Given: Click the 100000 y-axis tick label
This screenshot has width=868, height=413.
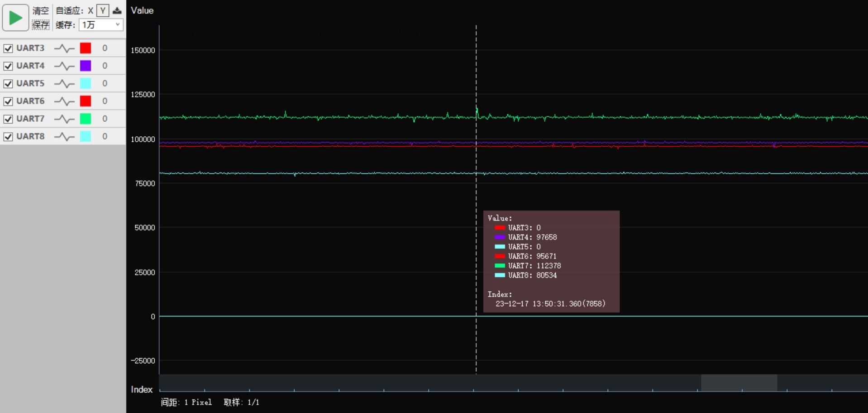Looking at the screenshot, I should [x=143, y=139].
